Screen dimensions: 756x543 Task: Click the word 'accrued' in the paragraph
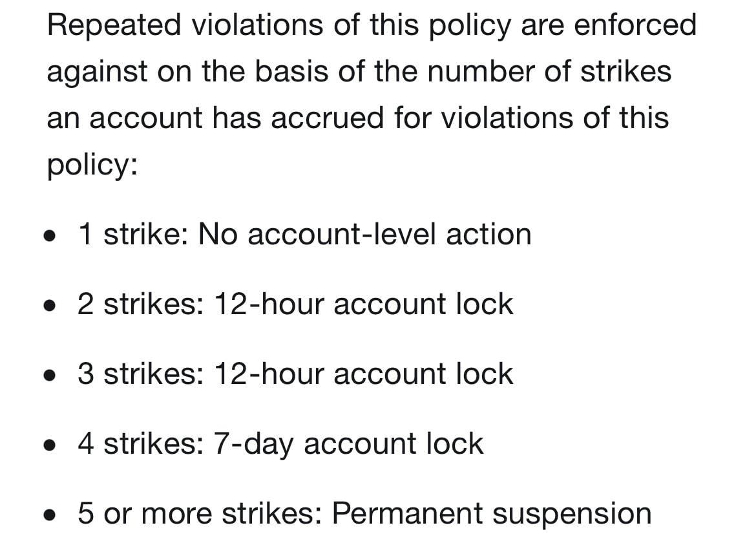[x=328, y=119]
